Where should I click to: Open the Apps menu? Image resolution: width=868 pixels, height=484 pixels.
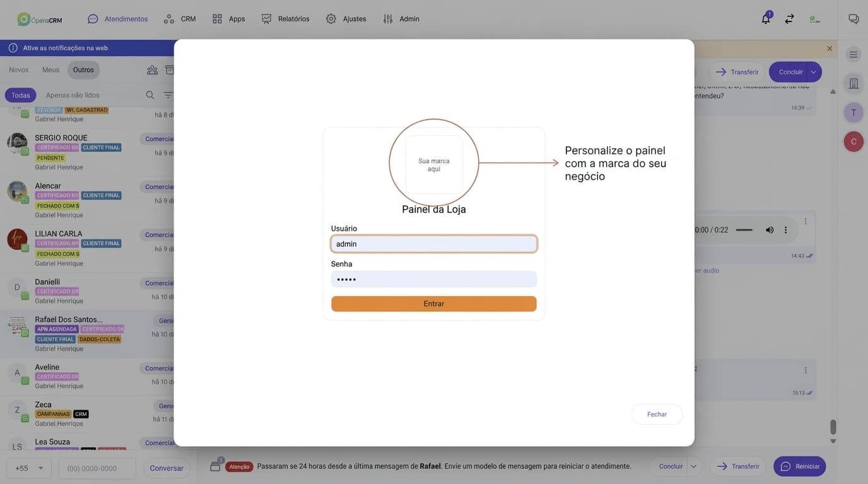(x=228, y=19)
